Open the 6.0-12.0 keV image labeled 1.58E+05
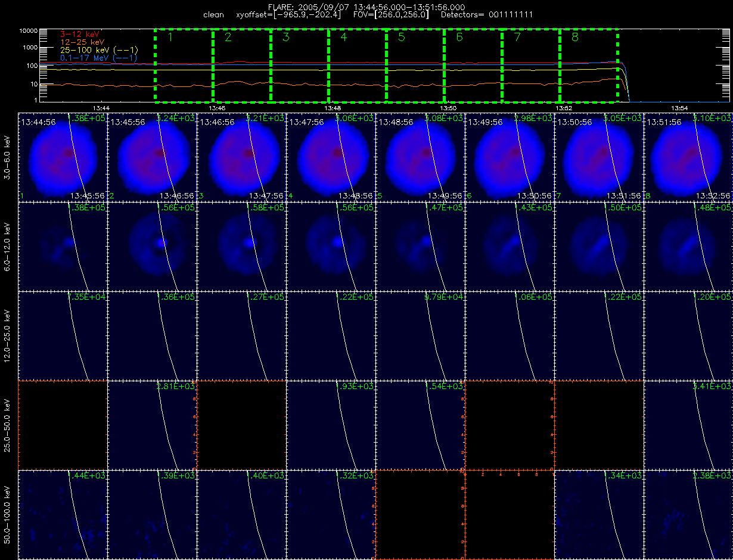The height and width of the screenshot is (560, 733). click(241, 245)
